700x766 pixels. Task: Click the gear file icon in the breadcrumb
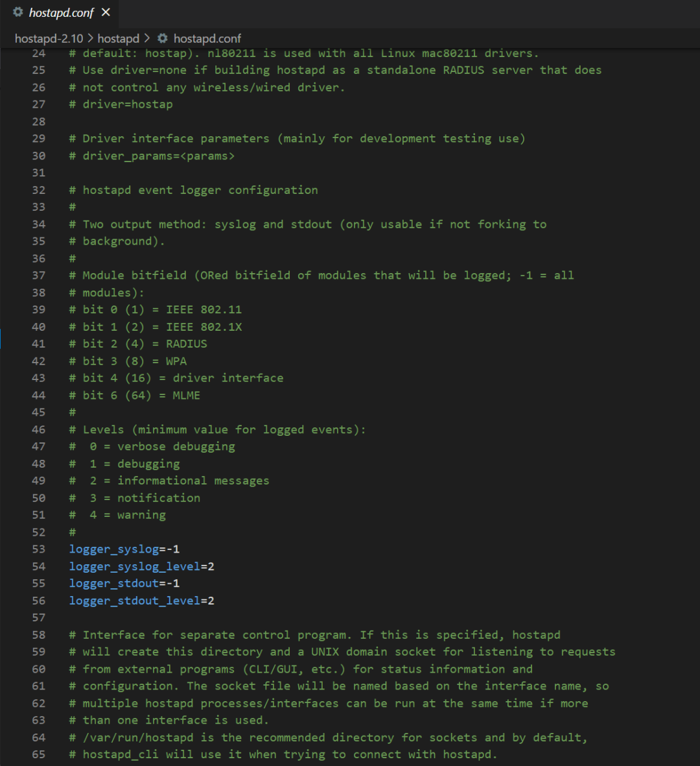point(163,38)
